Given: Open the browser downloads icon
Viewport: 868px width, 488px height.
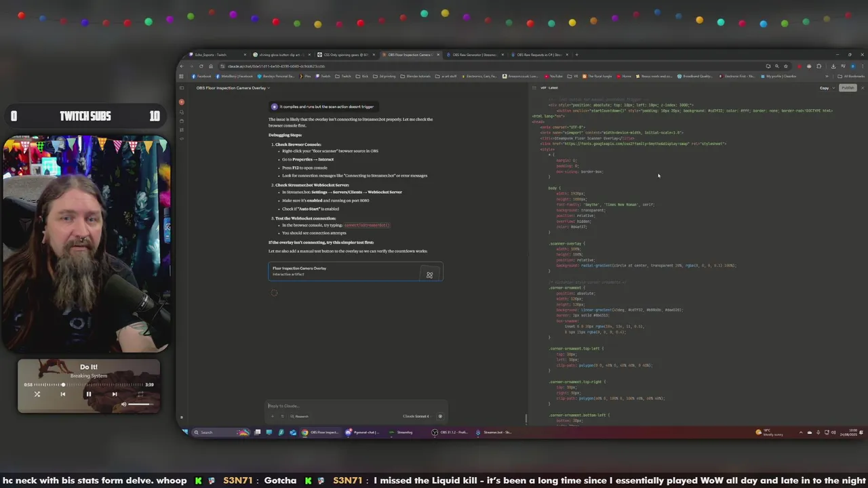Looking at the screenshot, I should (x=834, y=66).
